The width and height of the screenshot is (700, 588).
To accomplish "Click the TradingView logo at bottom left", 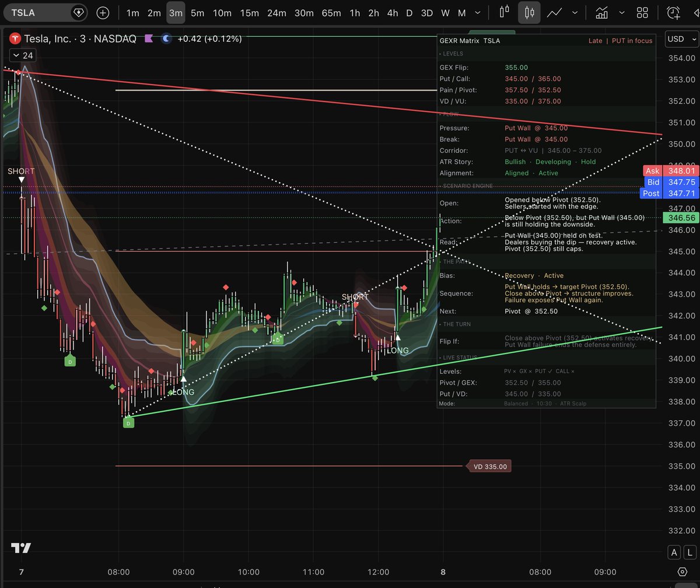I will point(22,548).
